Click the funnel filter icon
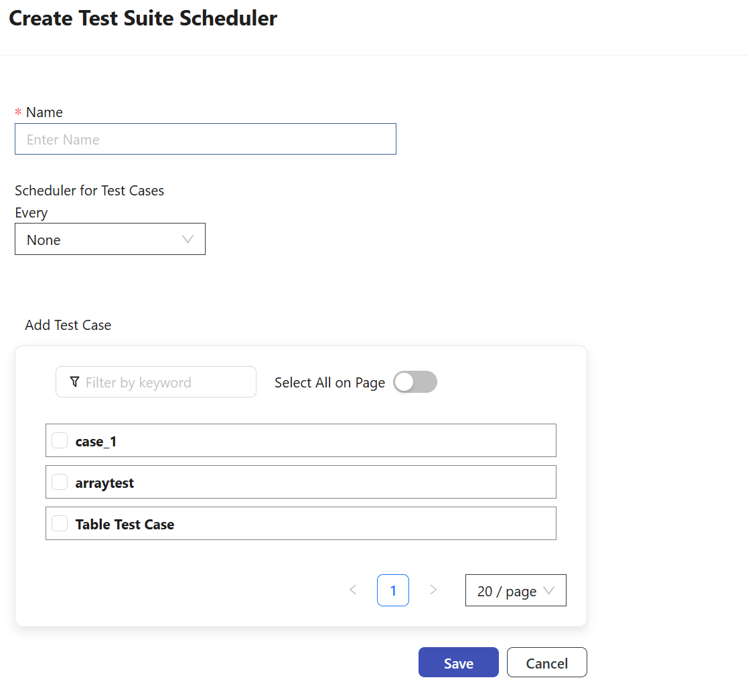Viewport: 748px width, 700px height. pos(74,382)
